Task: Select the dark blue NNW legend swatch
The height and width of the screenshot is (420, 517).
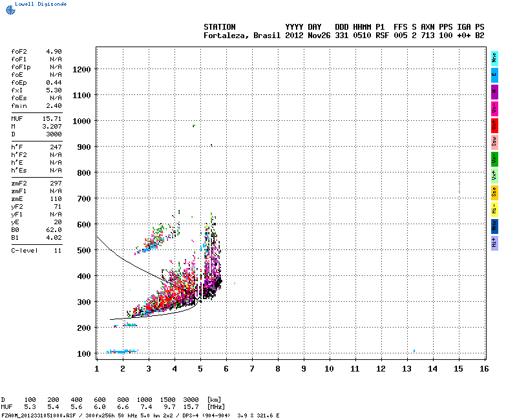Action: click(x=494, y=227)
